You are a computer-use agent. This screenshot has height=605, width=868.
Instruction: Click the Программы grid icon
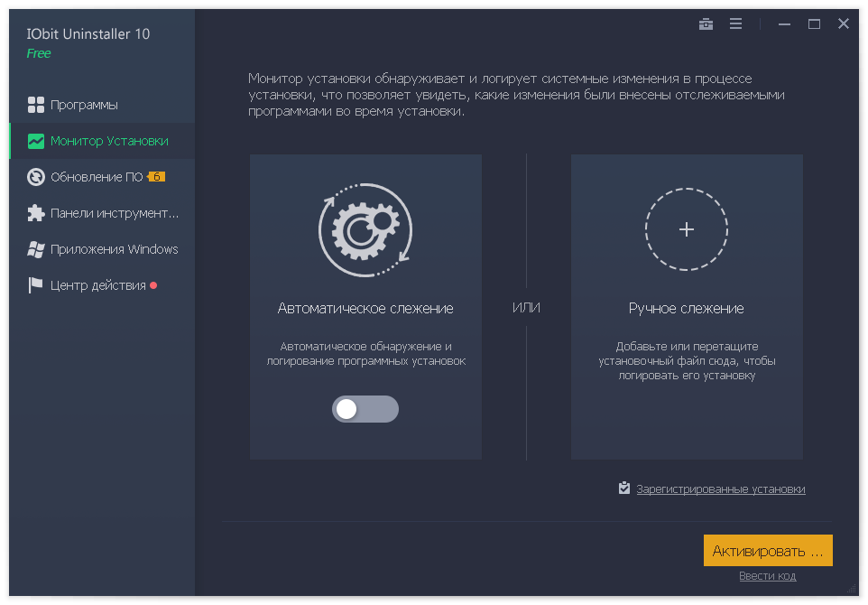(36, 105)
